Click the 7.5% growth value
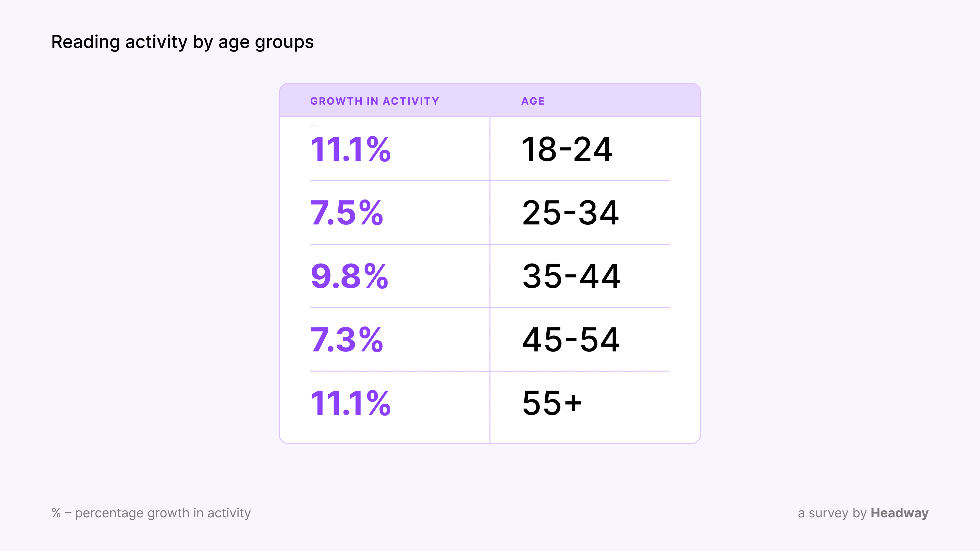 tap(347, 213)
